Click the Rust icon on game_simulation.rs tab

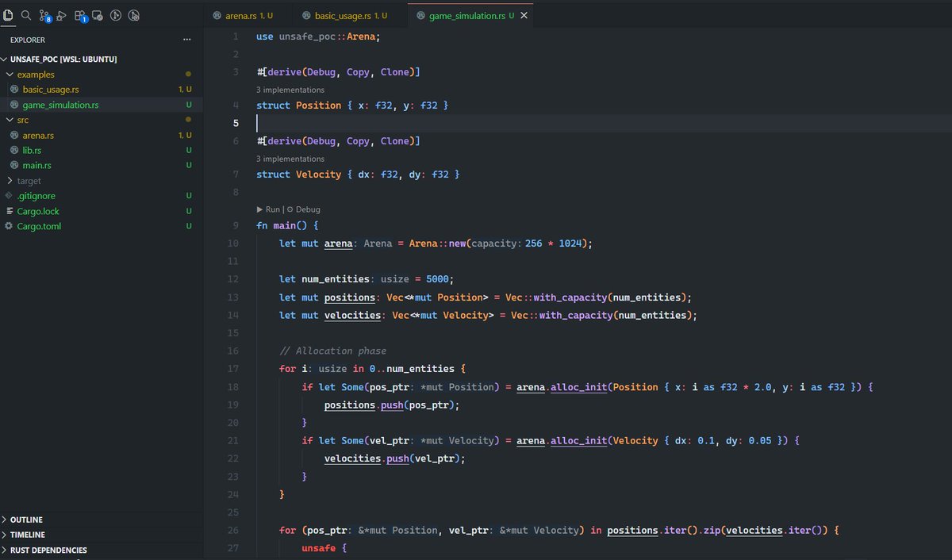[421, 15]
